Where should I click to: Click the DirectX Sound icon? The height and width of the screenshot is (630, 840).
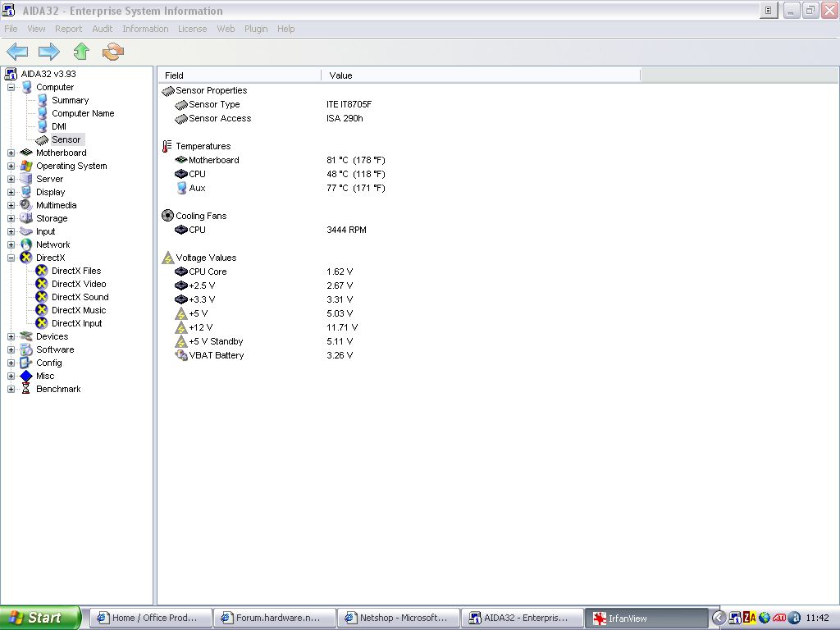click(x=42, y=297)
